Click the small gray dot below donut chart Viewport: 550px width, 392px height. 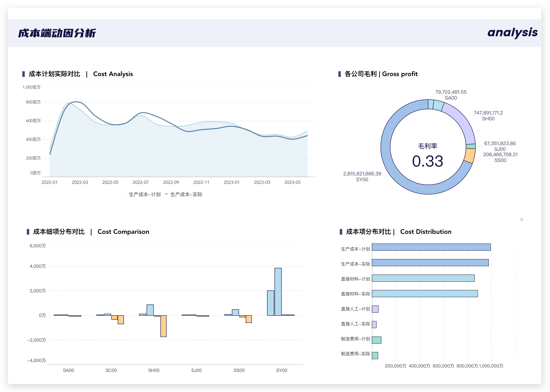click(x=521, y=219)
